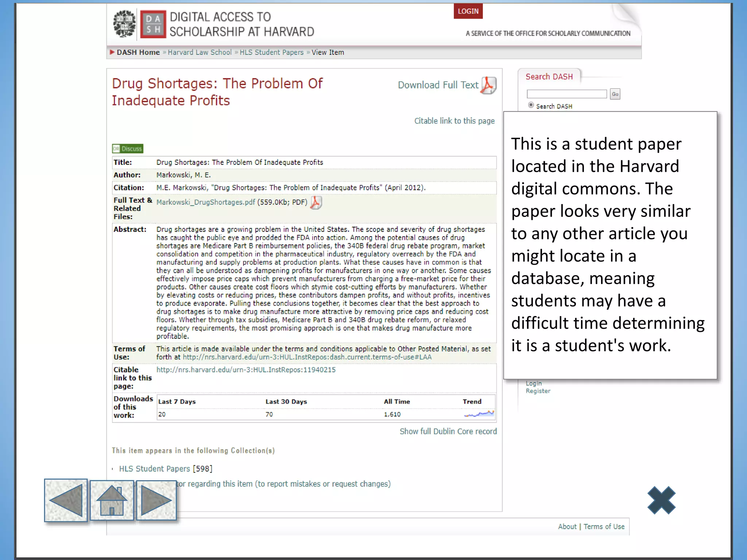
Task: Click the Last 7 Days value 20
Action: click(162, 415)
